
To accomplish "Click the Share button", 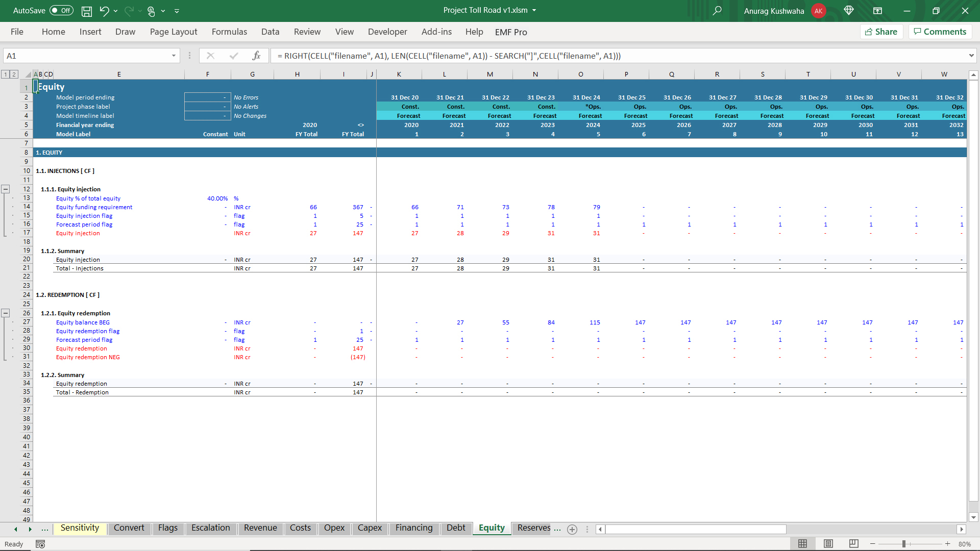I will click(x=881, y=32).
